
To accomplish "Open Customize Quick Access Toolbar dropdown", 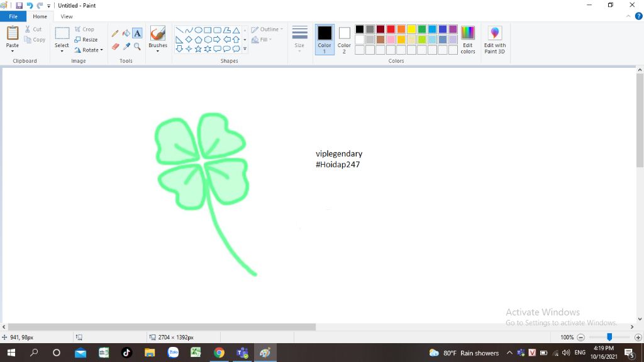I will click(x=49, y=6).
